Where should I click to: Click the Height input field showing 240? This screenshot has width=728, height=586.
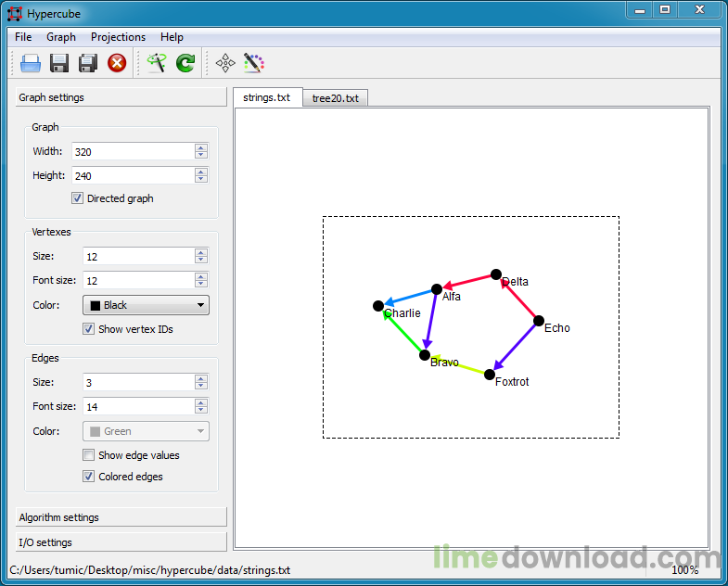click(x=134, y=175)
